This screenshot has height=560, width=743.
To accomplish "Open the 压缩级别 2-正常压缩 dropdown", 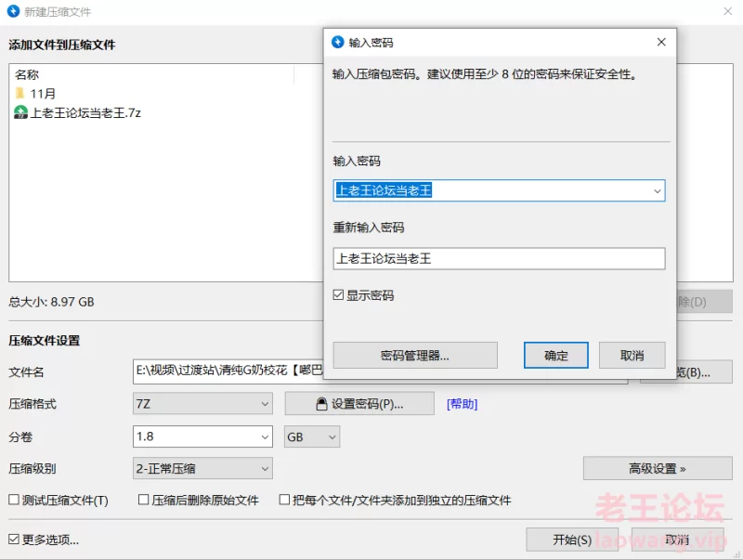I will 202,469.
